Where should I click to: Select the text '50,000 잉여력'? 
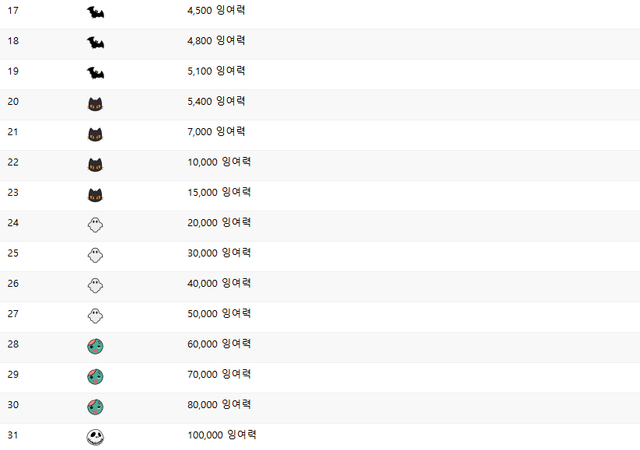point(219,313)
